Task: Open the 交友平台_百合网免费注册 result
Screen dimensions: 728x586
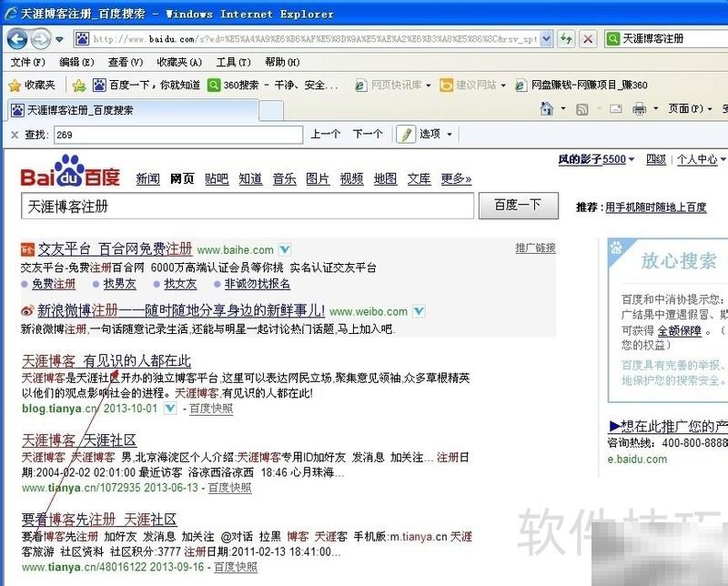Action: (116, 249)
